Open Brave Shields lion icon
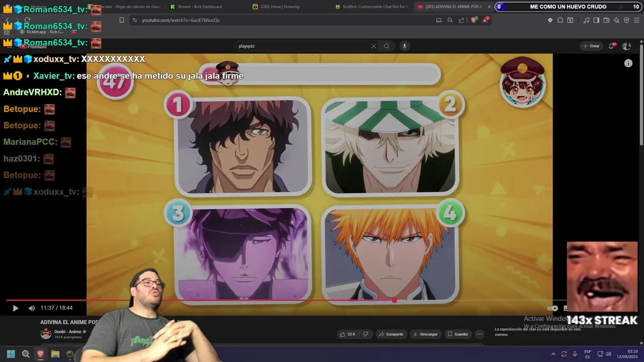 [x=473, y=20]
